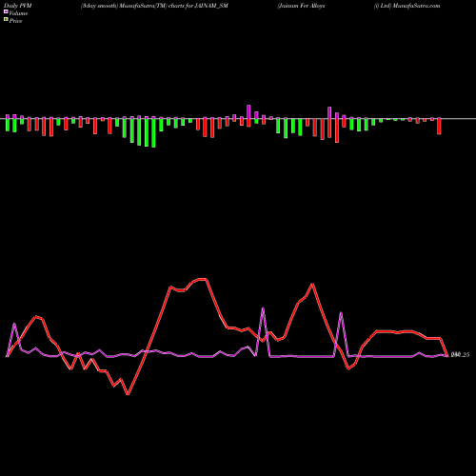
Task: Click the Volume legend color swatch
Action: click(x=6, y=11)
